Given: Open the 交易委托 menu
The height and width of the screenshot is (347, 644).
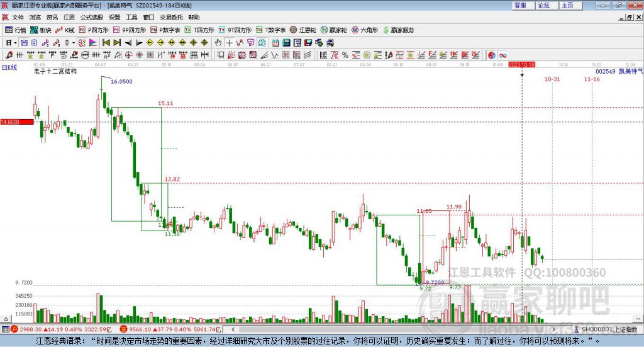Looking at the screenshot, I should (171, 17).
